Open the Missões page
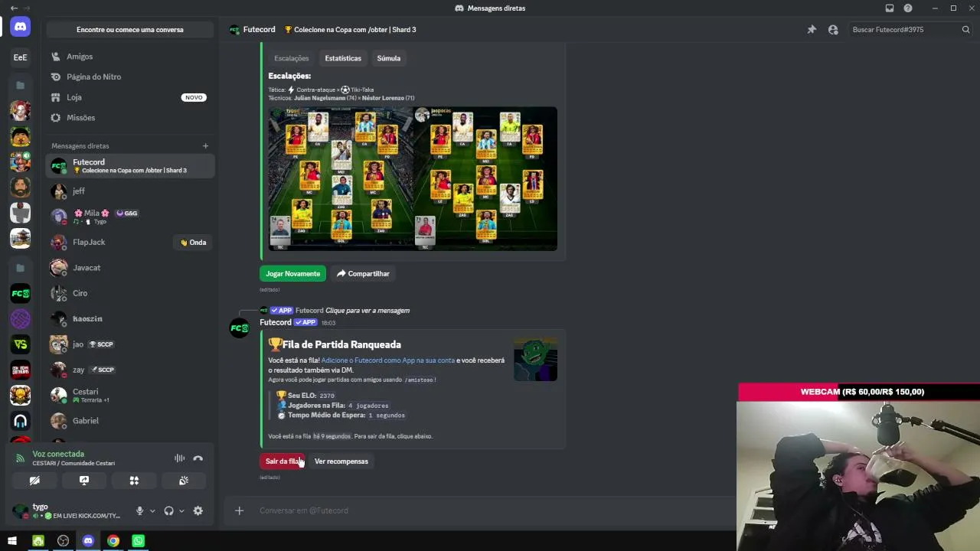The width and height of the screenshot is (980, 551). [x=130, y=118]
